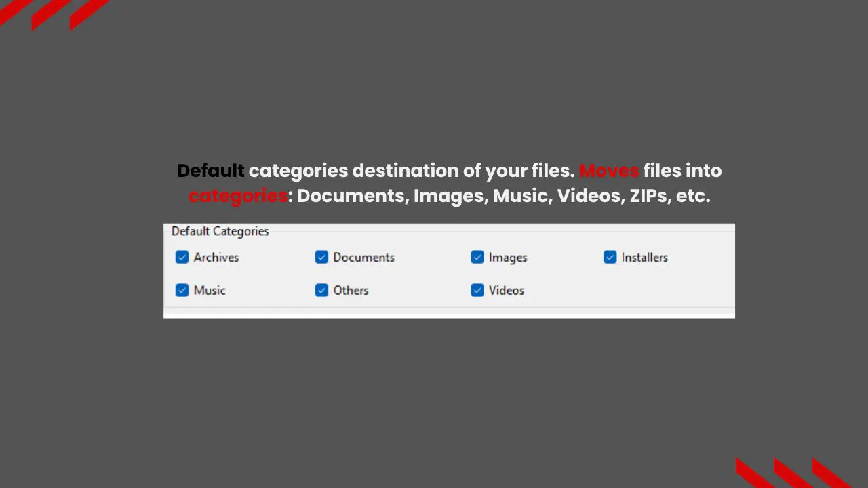This screenshot has width=868, height=488.
Task: Toggle the Installers checkbox
Action: coord(610,257)
